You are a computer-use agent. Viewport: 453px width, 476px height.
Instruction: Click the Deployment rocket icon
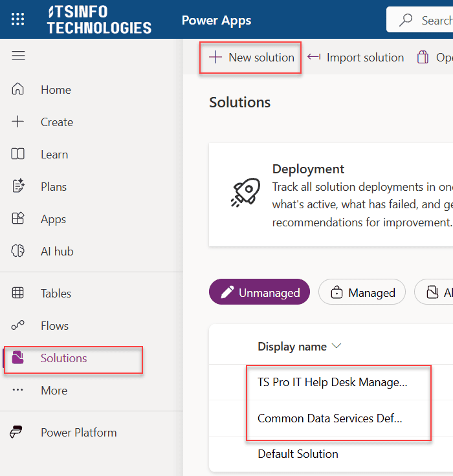pos(246,193)
